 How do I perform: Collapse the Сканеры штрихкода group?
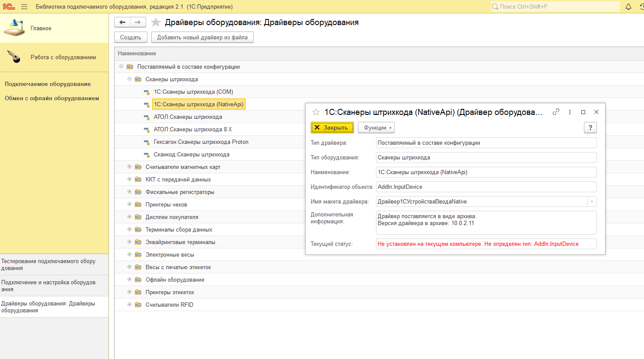(129, 79)
